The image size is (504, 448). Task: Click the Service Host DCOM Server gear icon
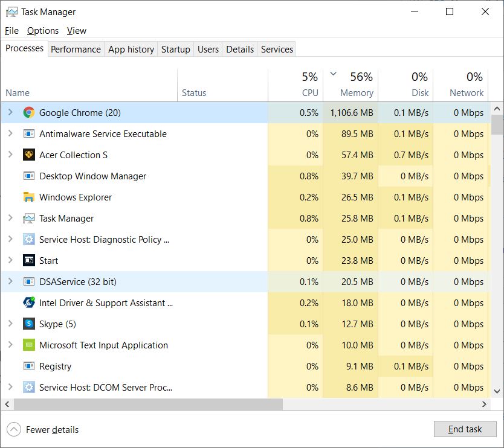[29, 387]
